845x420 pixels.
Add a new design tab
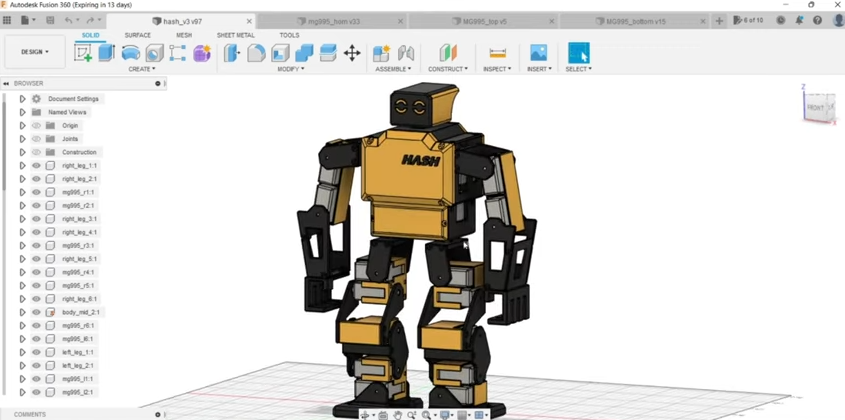coord(719,21)
